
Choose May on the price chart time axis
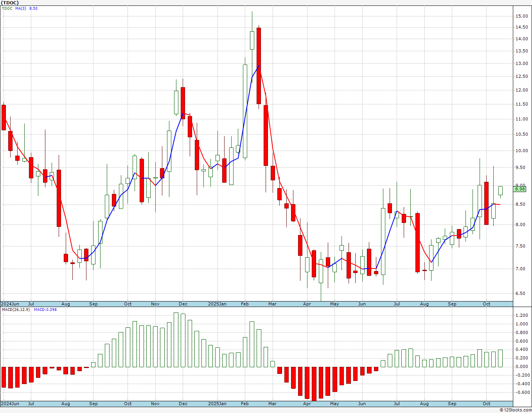(x=334, y=304)
